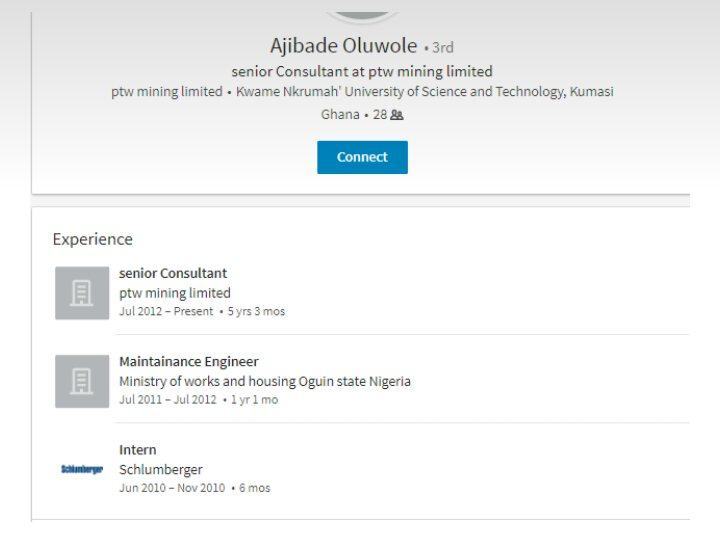Screen dimensions: 720x546
Task: Open the Intern position title
Action: pos(138,449)
